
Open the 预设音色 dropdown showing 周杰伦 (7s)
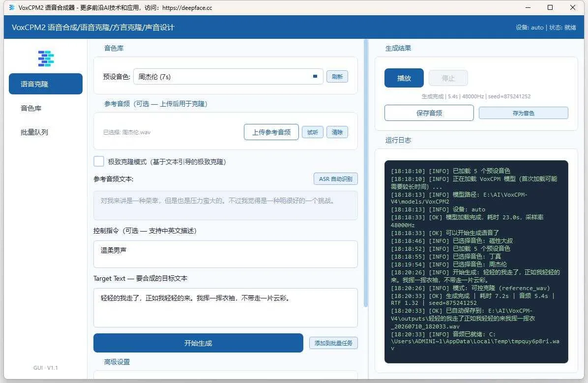[x=228, y=77]
